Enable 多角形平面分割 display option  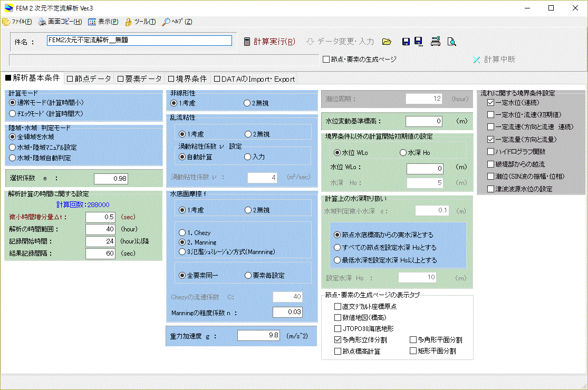point(412,340)
